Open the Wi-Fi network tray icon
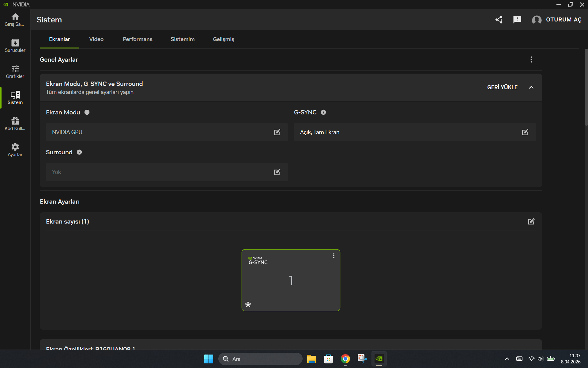 [532, 359]
